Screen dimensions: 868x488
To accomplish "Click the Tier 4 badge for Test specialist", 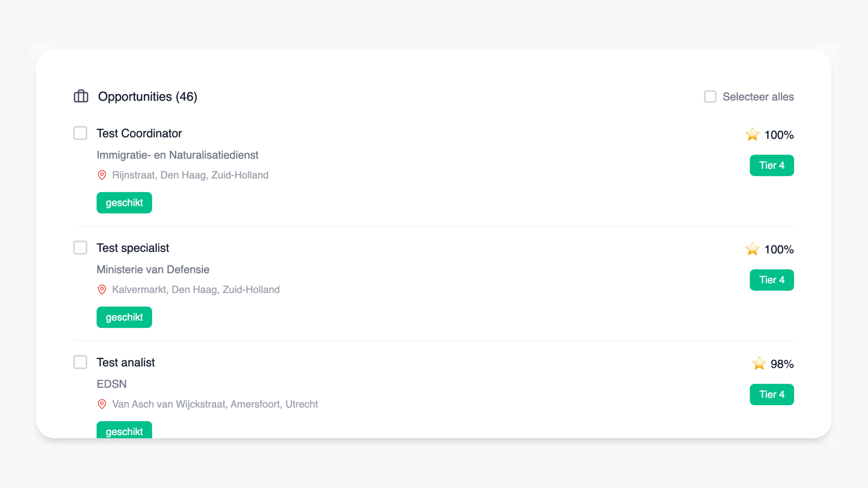I will coord(771,280).
